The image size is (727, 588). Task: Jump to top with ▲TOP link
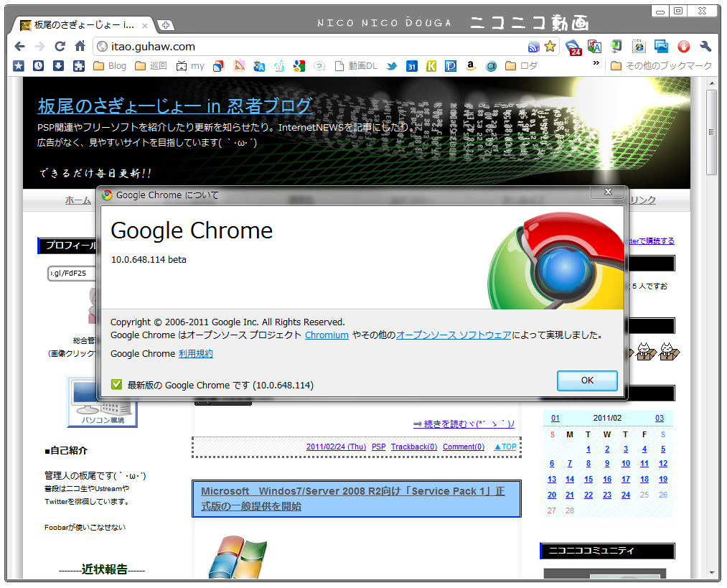point(505,447)
